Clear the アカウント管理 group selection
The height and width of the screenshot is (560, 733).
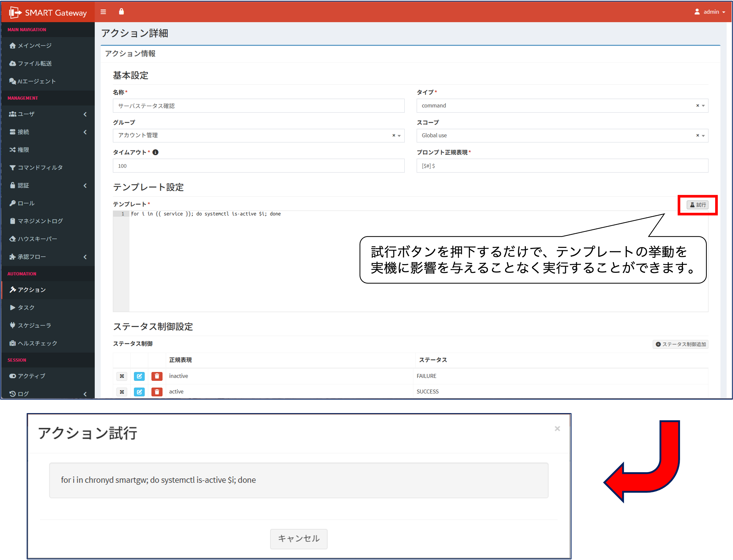394,136
